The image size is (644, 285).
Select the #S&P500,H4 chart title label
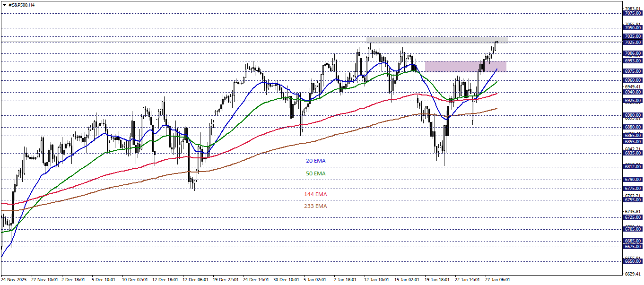point(23,4)
